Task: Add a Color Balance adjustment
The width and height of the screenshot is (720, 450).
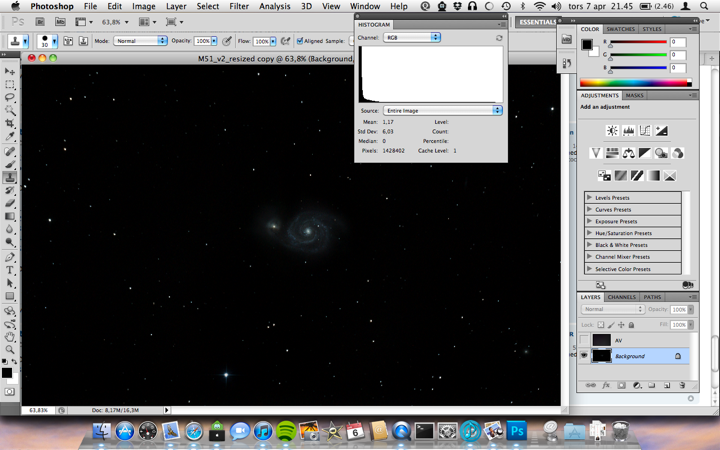Action: (x=629, y=153)
